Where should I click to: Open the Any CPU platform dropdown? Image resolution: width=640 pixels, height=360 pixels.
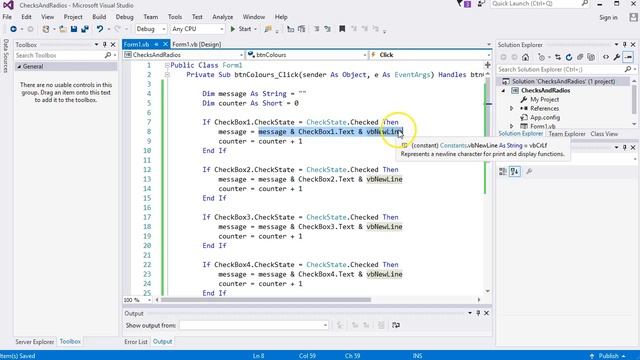pyautogui.click(x=222, y=29)
